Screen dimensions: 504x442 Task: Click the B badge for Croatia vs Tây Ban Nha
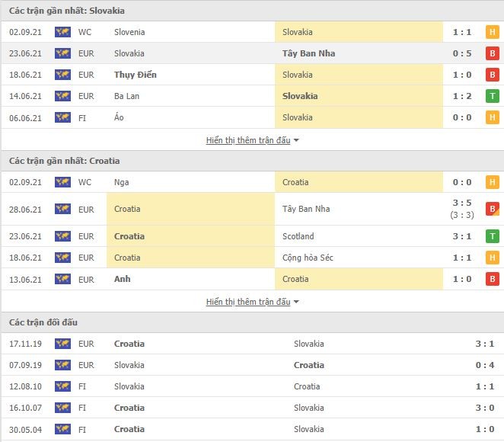(492, 209)
